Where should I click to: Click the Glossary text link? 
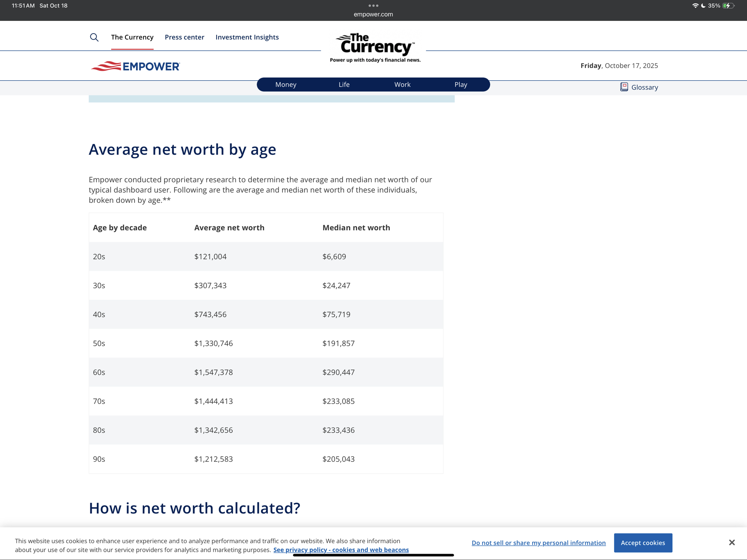click(x=644, y=87)
